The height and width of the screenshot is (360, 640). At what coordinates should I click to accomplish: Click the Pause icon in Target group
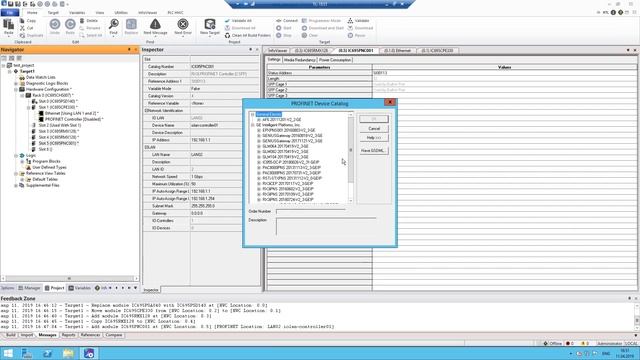[350, 36]
